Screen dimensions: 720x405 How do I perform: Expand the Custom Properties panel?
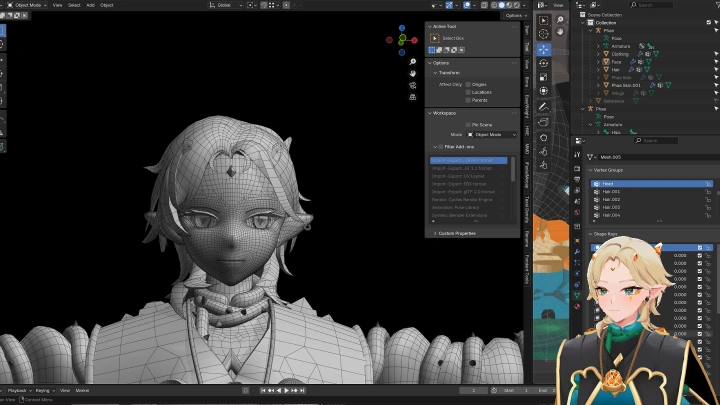click(x=435, y=233)
